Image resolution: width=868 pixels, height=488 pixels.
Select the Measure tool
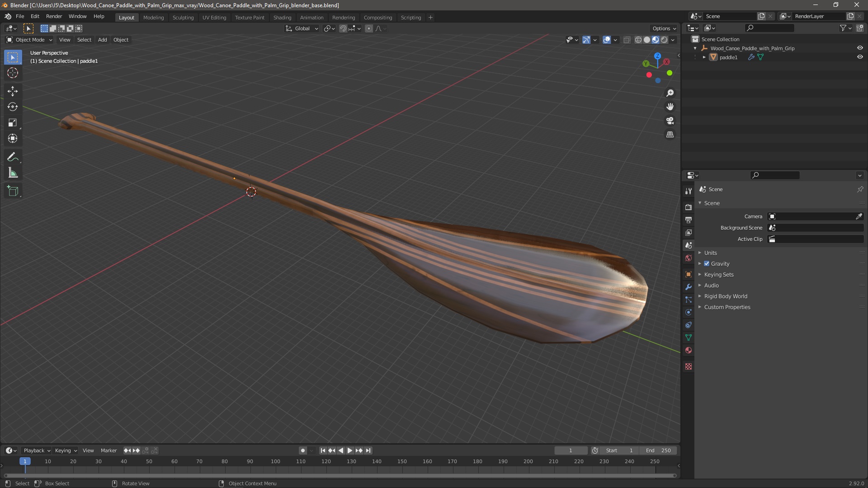(x=13, y=173)
